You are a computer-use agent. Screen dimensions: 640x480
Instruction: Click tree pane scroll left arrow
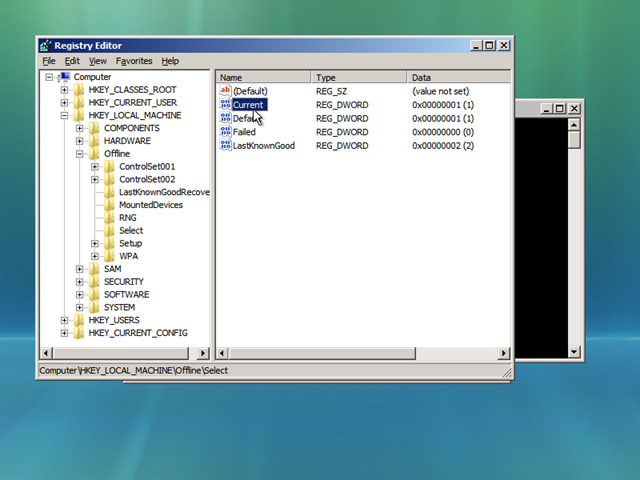46,353
